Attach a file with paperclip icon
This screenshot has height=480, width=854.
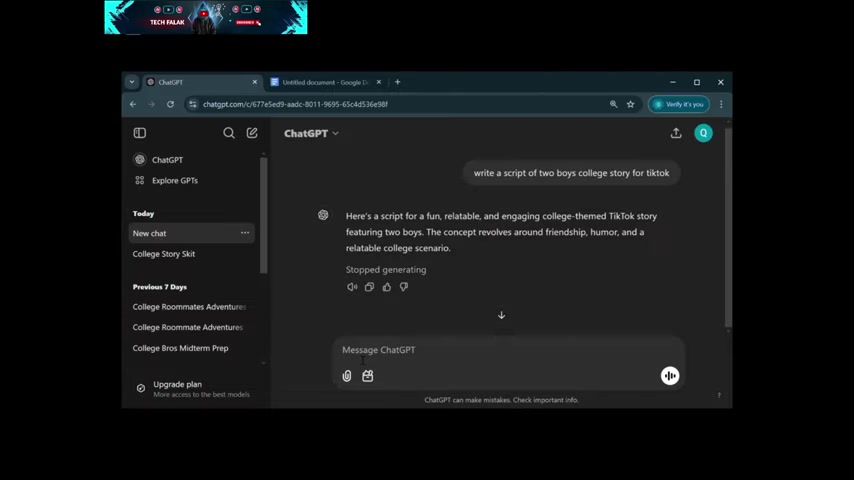coord(347,376)
